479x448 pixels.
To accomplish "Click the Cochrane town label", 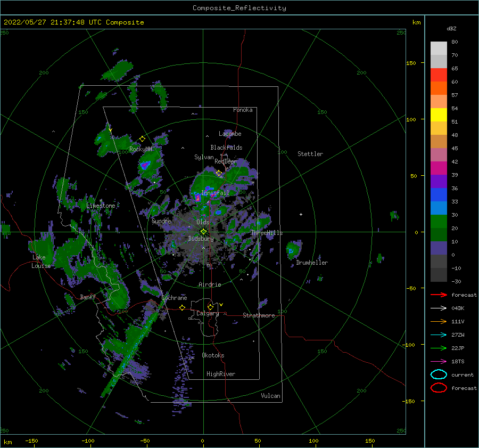I will 174,298.
